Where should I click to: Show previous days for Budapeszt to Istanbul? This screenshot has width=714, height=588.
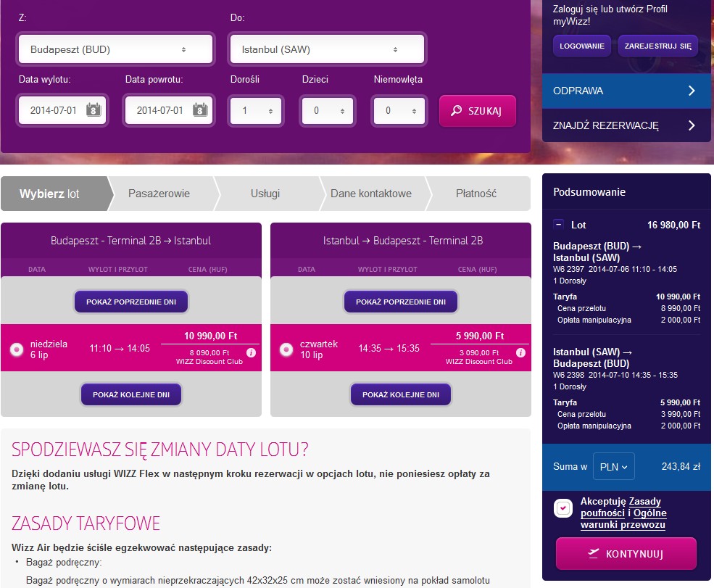131,302
